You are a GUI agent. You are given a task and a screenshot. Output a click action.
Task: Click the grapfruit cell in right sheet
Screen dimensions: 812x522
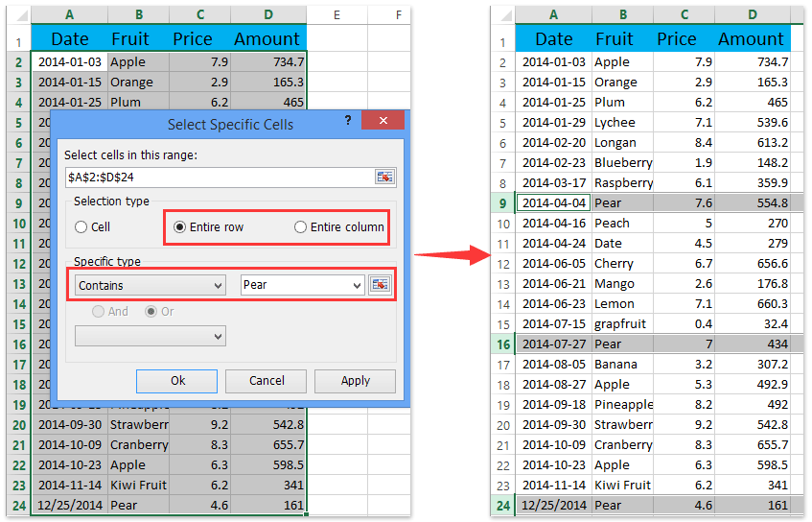(x=621, y=323)
